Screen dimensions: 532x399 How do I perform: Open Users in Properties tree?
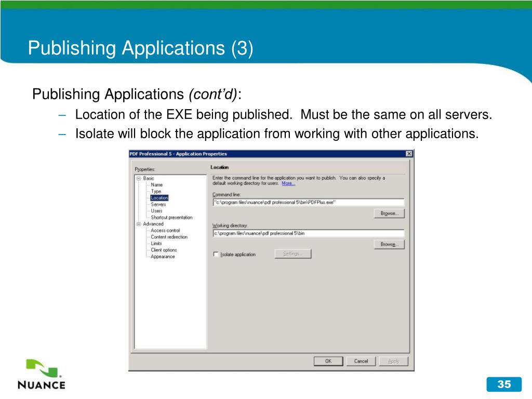click(156, 211)
